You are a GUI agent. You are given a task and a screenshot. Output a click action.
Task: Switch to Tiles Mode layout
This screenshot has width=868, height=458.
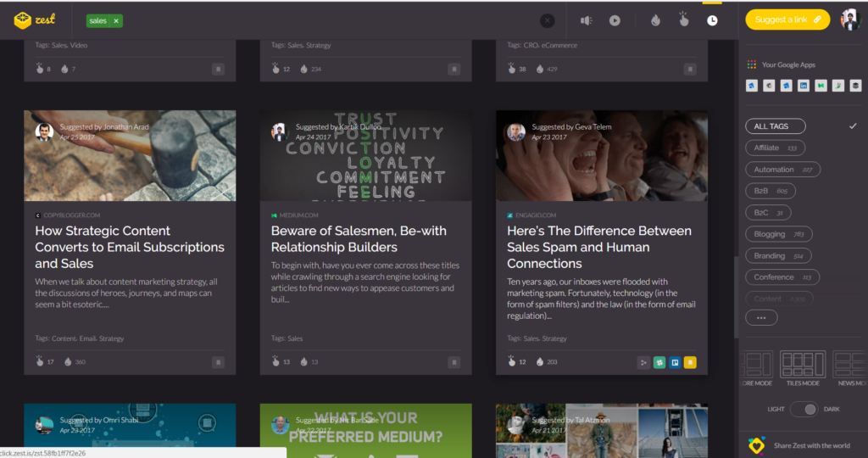pos(803,368)
